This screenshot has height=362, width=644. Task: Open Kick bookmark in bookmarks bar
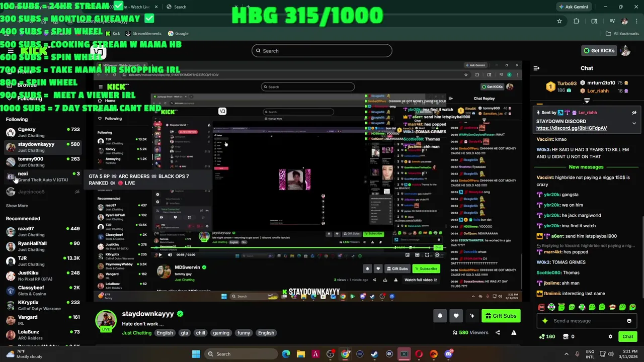click(113, 33)
